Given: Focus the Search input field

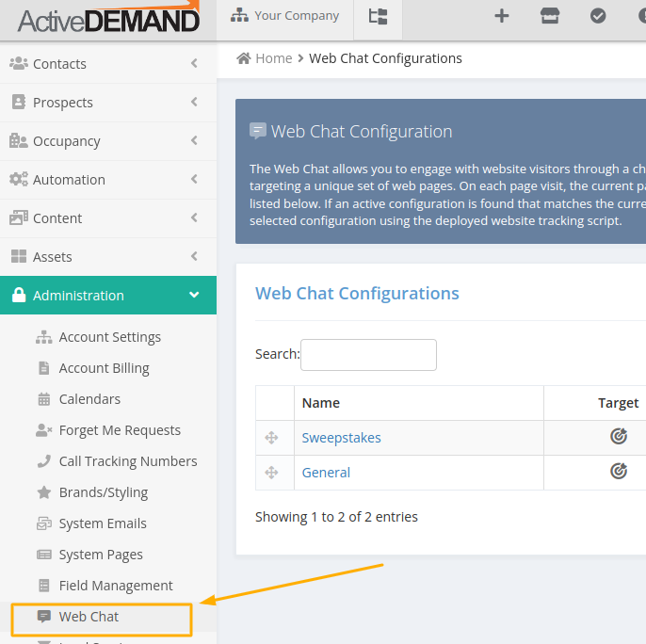Looking at the screenshot, I should coord(368,355).
